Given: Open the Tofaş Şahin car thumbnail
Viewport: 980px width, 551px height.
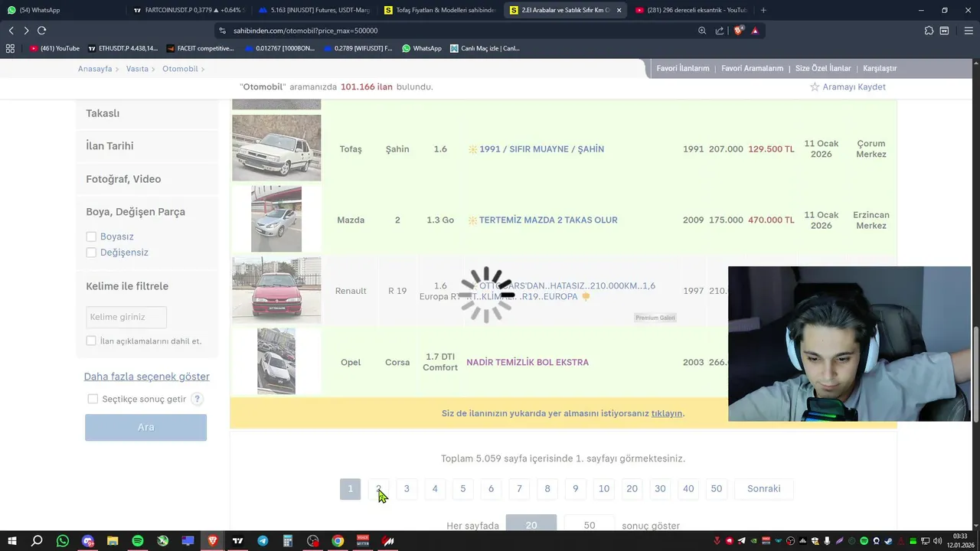Looking at the screenshot, I should (276, 148).
